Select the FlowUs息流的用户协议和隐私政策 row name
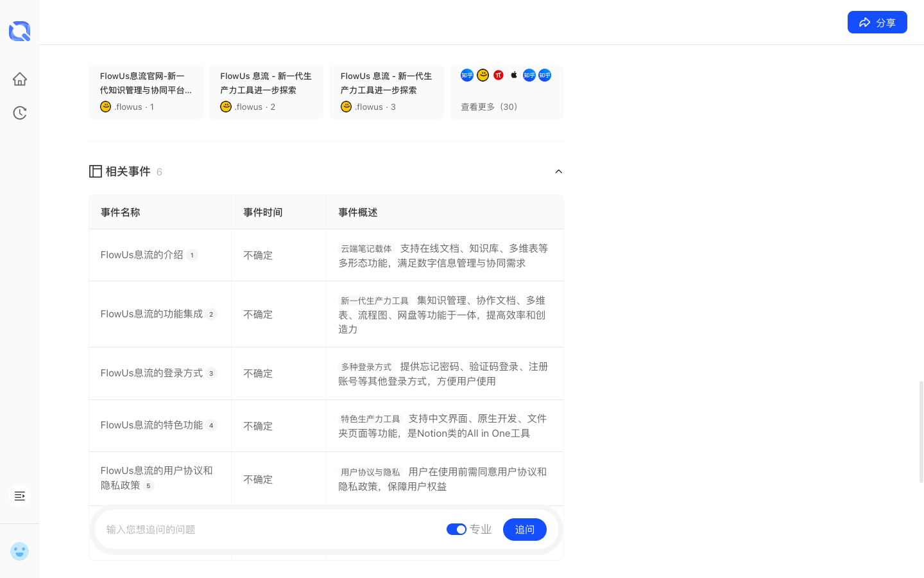924x578 pixels. click(x=157, y=478)
